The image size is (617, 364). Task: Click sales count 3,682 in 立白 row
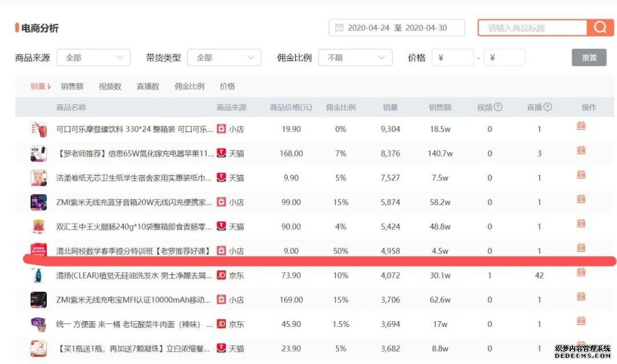[x=390, y=348]
